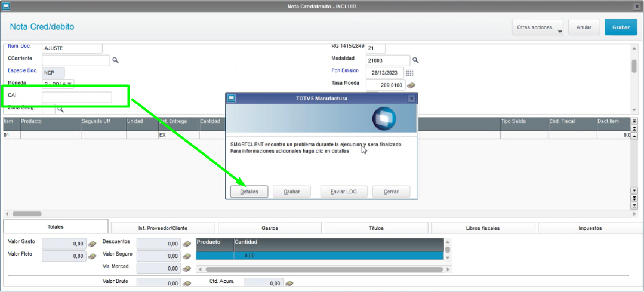
Task: Click the Anular button
Action: [x=584, y=27]
